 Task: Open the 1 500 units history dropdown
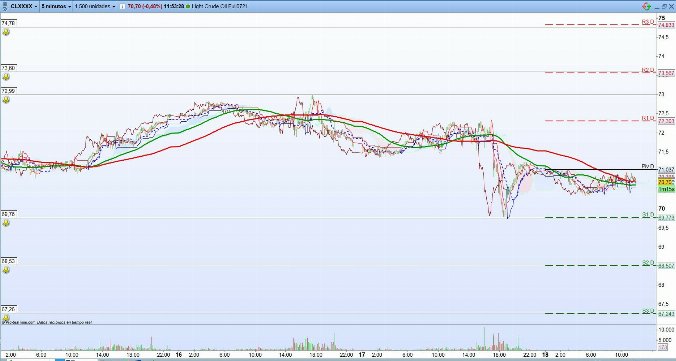point(94,6)
